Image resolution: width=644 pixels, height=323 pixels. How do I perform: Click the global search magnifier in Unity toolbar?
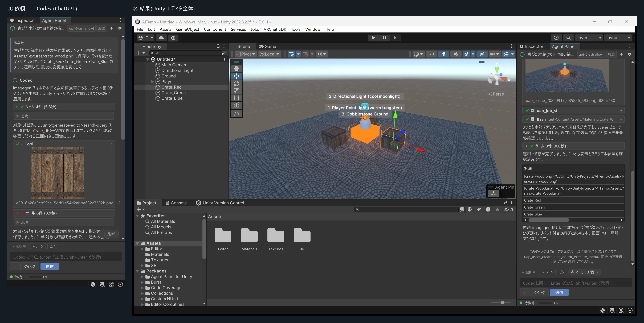(x=568, y=38)
